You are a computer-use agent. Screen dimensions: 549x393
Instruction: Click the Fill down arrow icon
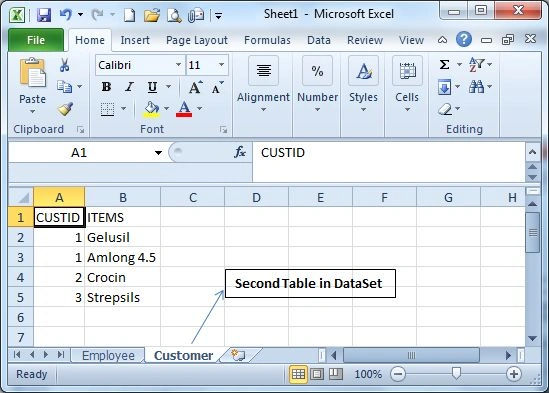coord(445,87)
